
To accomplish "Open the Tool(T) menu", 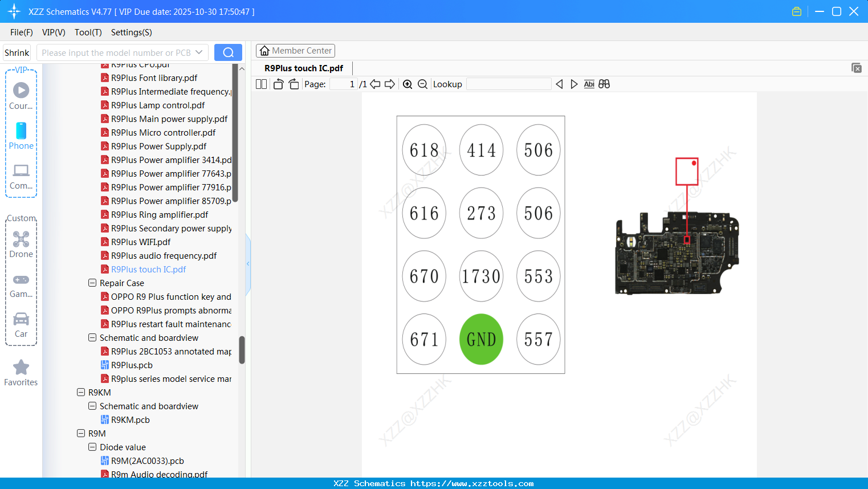I will pos(88,32).
